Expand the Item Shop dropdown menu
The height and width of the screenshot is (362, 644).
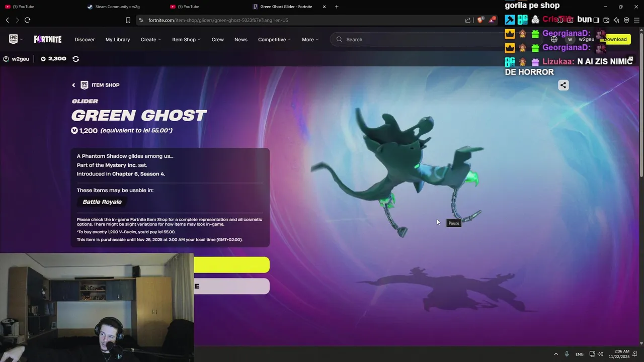(186, 39)
